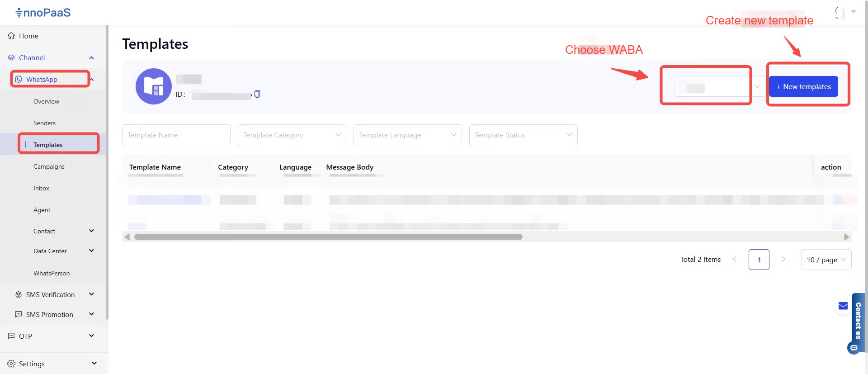Image resolution: width=868 pixels, height=374 pixels.
Task: Copy the WABA ID using copy icon
Action: click(257, 94)
